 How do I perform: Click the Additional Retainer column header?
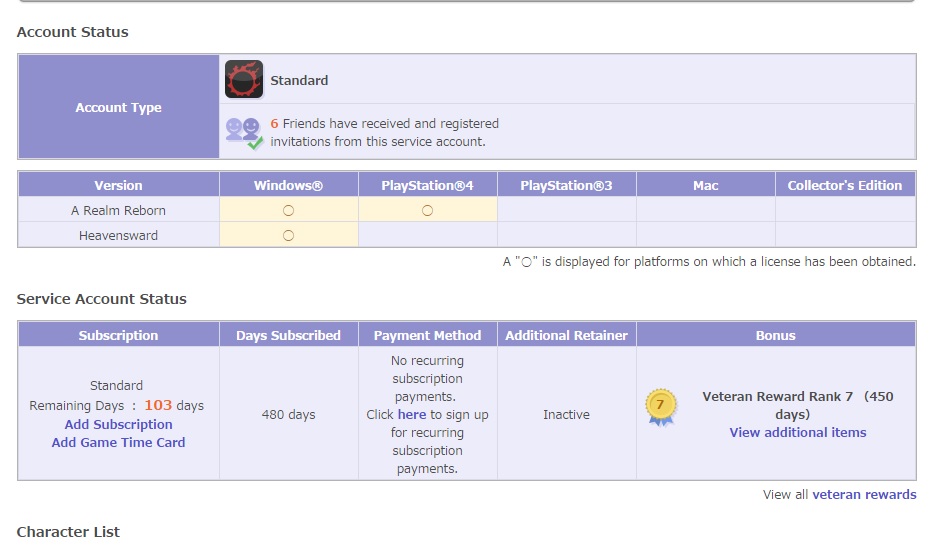pos(566,335)
